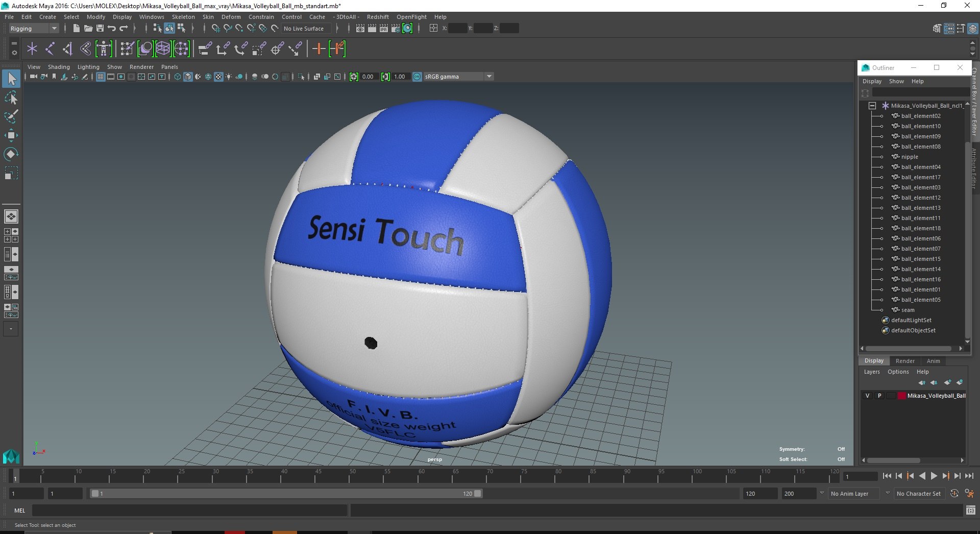Open the Deform menu
The image size is (980, 534).
231,17
